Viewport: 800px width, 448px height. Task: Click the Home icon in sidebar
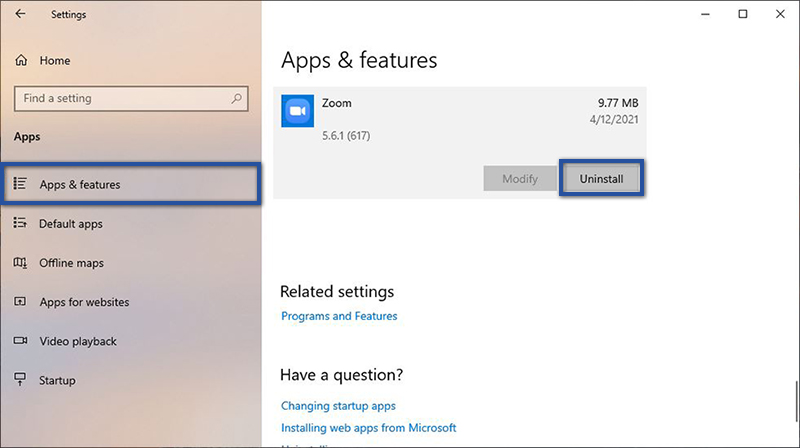click(x=21, y=61)
